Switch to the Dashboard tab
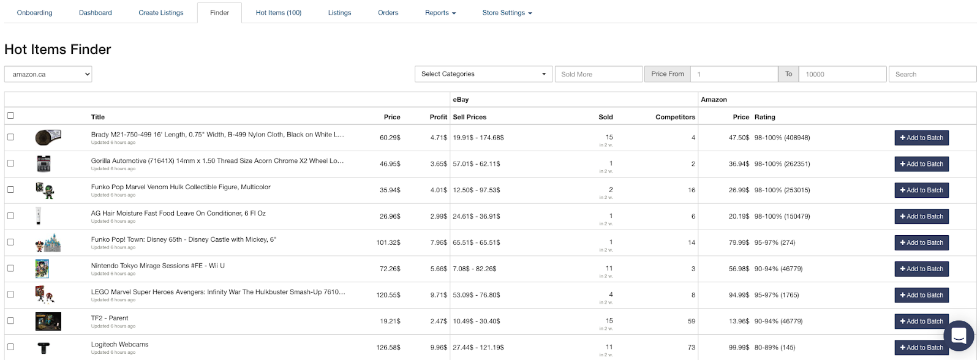The height and width of the screenshot is (360, 980). [x=96, y=13]
